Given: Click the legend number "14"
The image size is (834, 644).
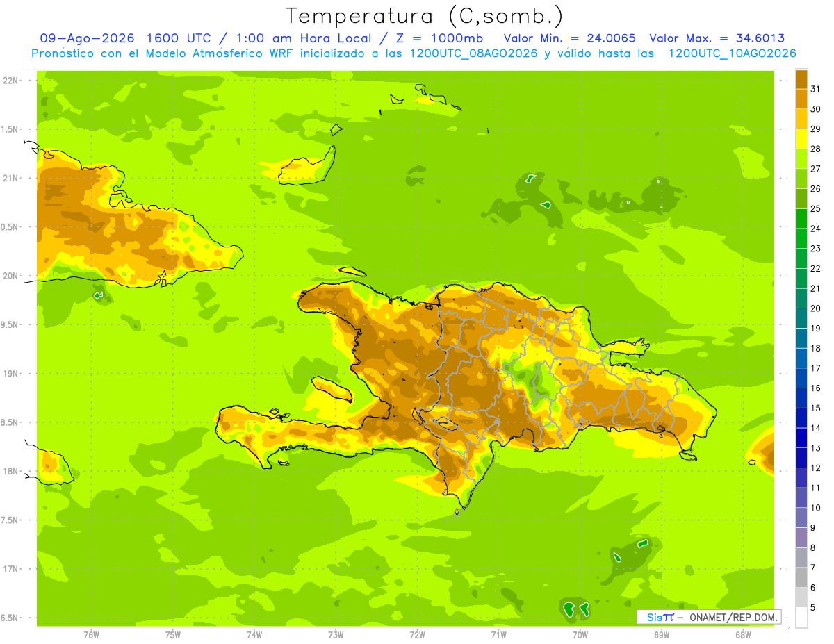Looking at the screenshot, I should [x=815, y=428].
